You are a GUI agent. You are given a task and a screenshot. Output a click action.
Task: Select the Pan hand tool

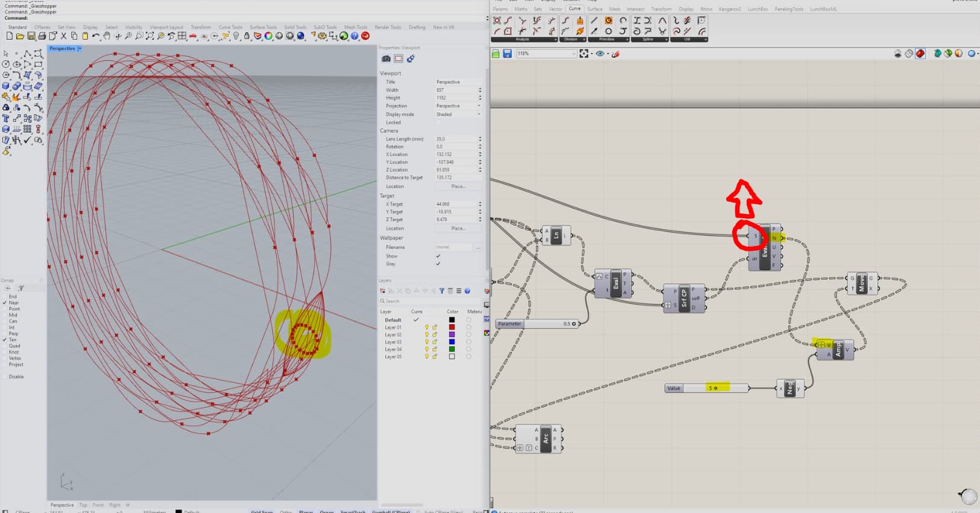107,36
